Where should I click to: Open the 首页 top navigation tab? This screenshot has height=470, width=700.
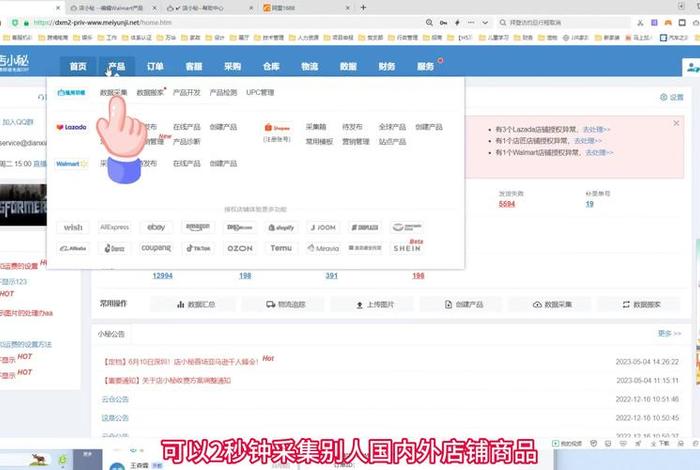(x=78, y=67)
